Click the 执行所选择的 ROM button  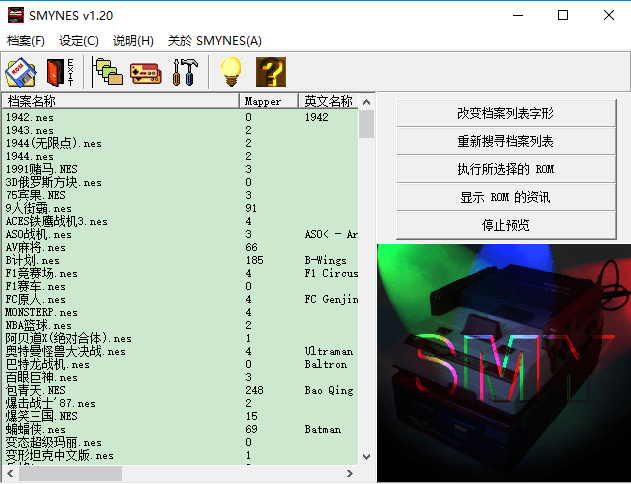coord(506,169)
